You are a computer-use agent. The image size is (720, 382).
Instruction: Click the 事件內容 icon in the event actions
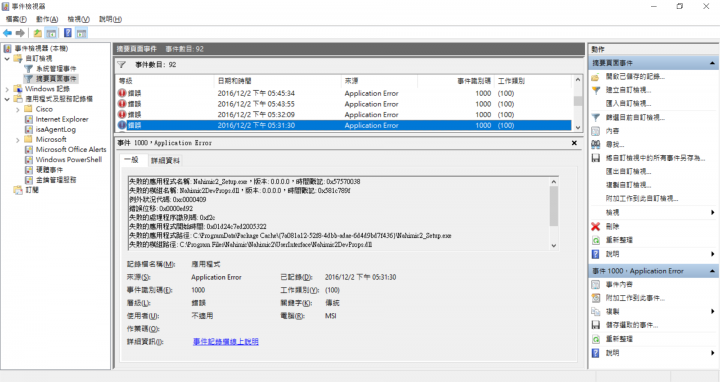tap(596, 285)
